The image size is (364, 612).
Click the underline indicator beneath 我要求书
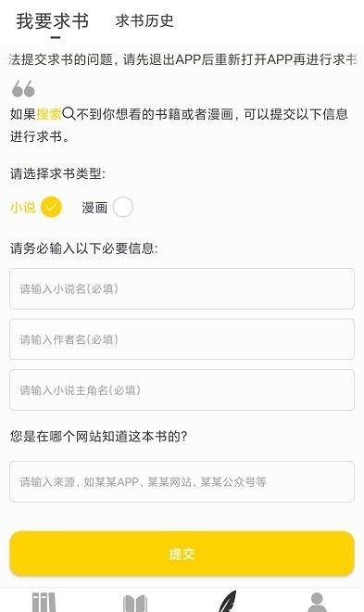pyautogui.click(x=56, y=38)
